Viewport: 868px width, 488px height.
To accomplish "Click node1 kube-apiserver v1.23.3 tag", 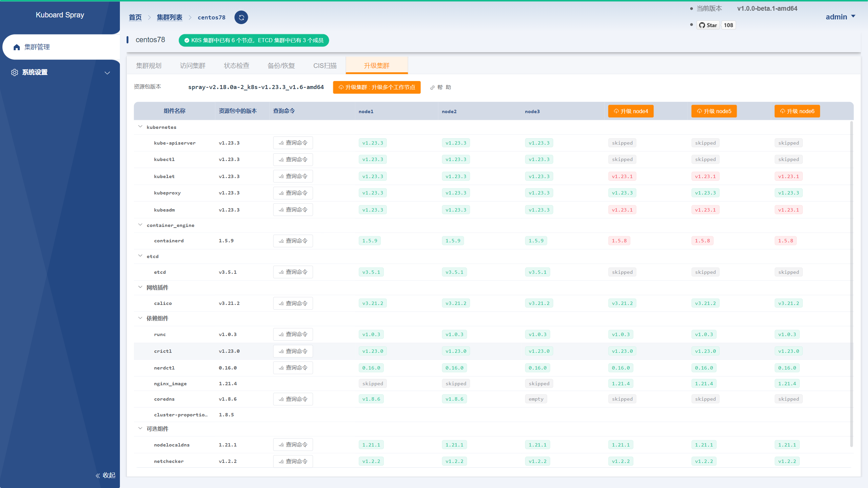I will pyautogui.click(x=373, y=143).
